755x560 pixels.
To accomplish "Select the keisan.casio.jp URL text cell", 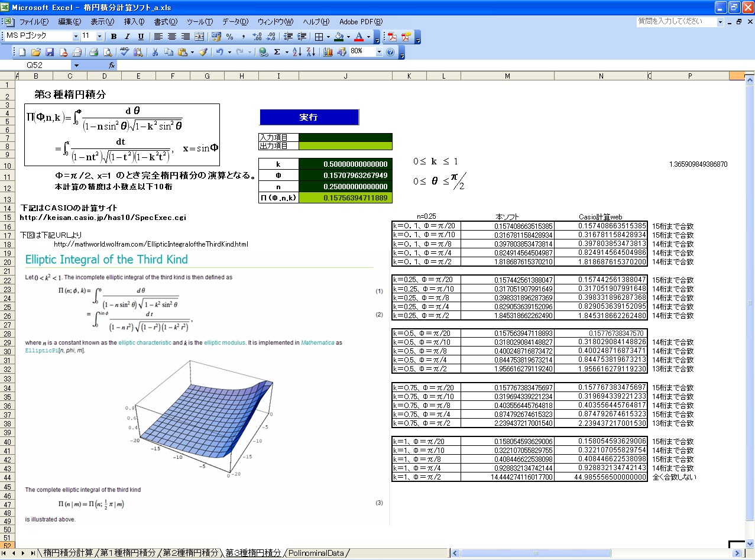I will tap(103, 217).
